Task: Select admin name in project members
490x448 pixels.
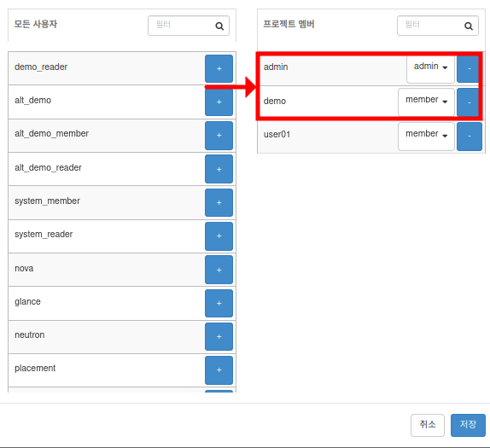Action: click(x=276, y=67)
